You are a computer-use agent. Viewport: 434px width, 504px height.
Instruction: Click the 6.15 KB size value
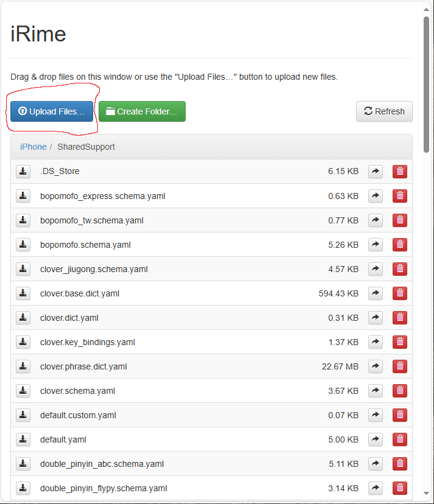(343, 171)
